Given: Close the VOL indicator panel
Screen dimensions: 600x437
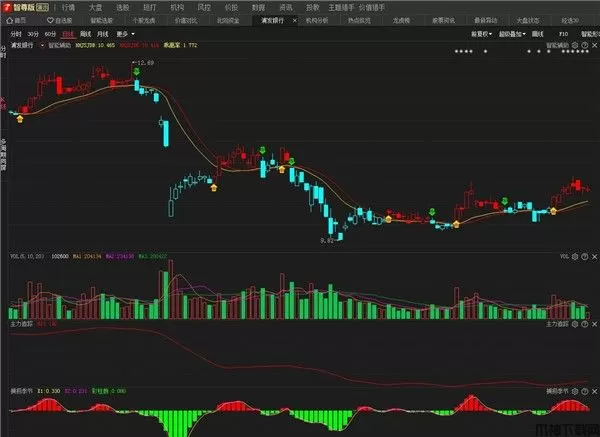Looking at the screenshot, I should click(x=595, y=256).
